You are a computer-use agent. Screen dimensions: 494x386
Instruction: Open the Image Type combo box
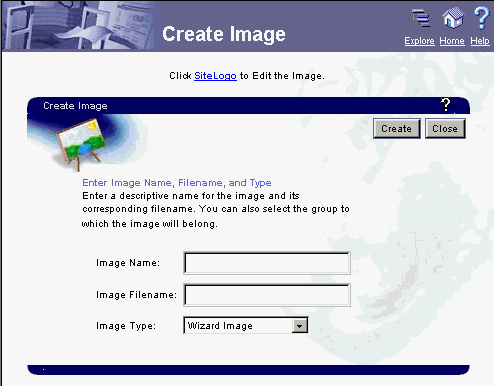tap(246, 325)
